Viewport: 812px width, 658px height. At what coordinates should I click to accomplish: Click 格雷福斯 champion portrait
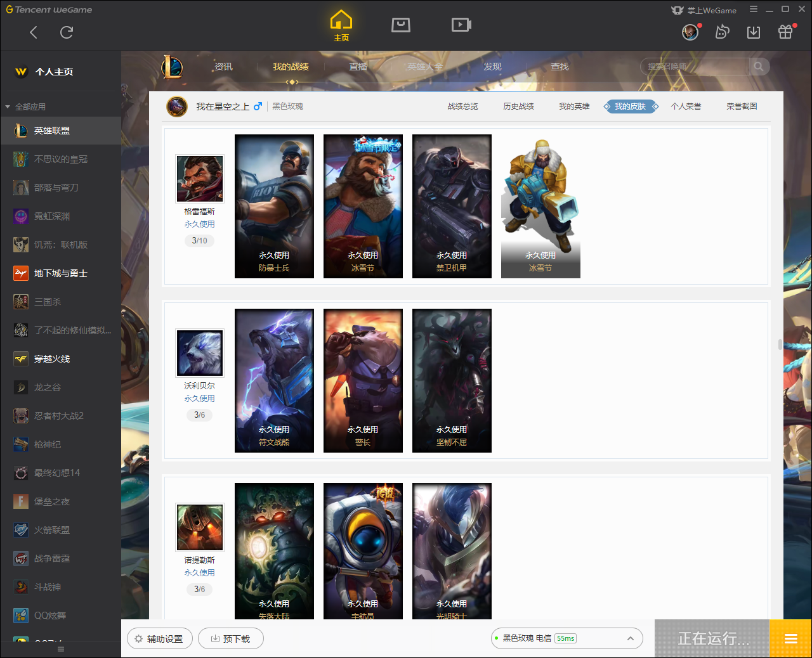[200, 179]
